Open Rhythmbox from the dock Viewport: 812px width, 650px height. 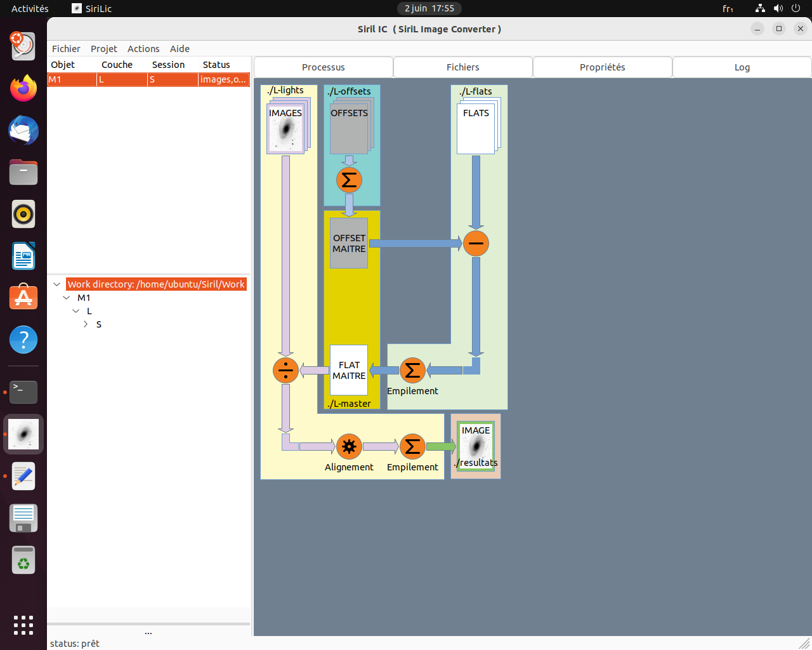pos(23,214)
